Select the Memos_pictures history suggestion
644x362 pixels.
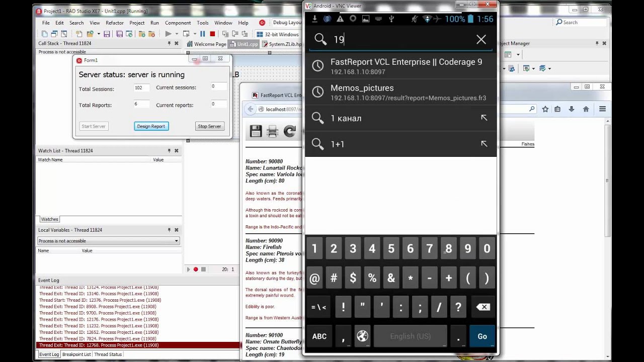coord(401,92)
